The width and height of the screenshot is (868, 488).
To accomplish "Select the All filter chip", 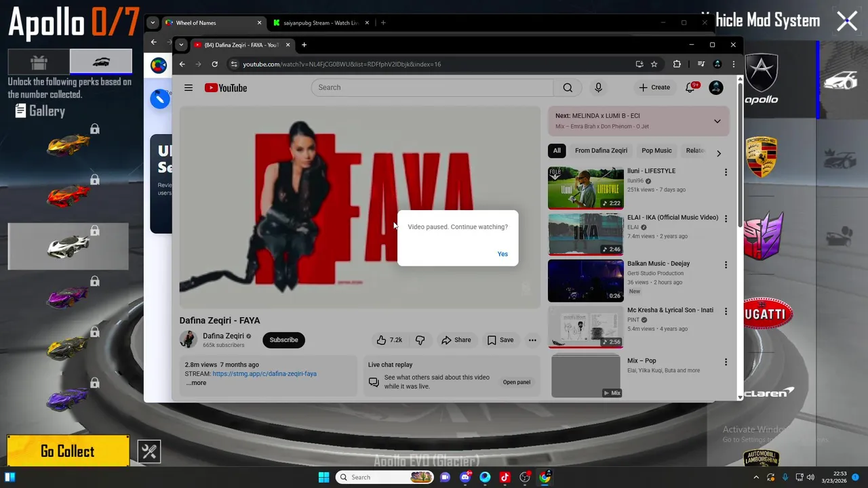I will (x=557, y=150).
